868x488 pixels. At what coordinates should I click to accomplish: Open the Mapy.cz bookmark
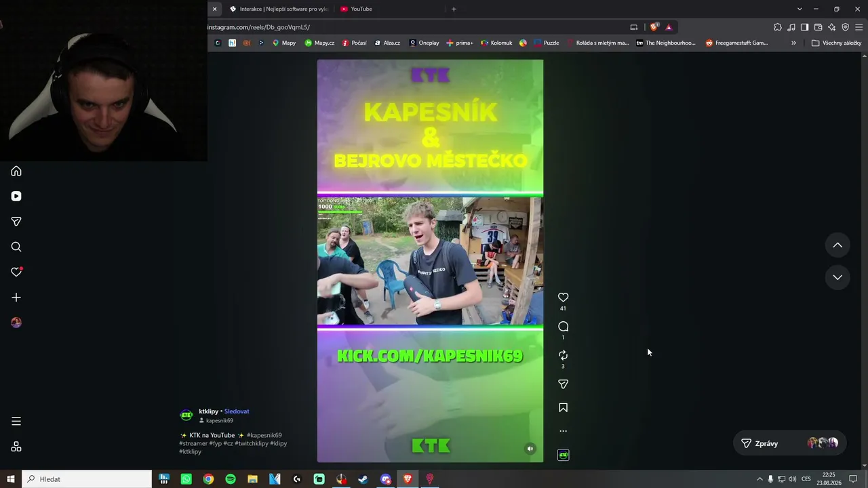pyautogui.click(x=319, y=43)
